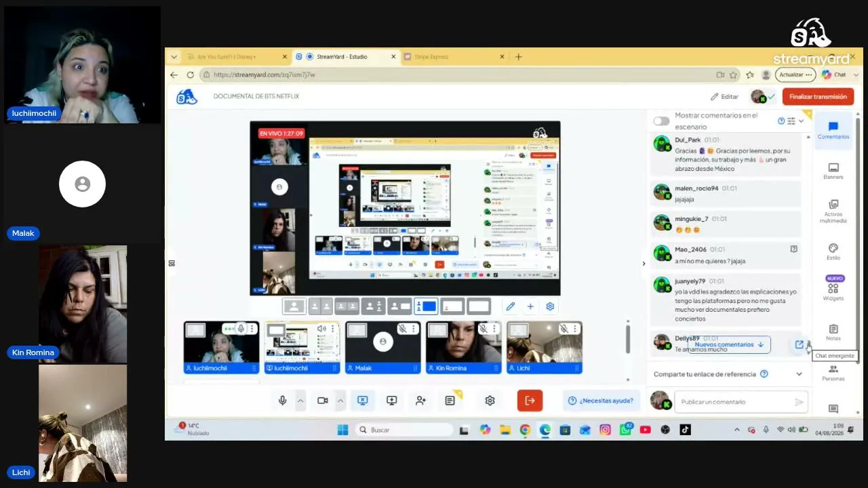Toggle Mostrar comentarios en el escenario switch
This screenshot has height=488, width=868.
pyautogui.click(x=661, y=121)
